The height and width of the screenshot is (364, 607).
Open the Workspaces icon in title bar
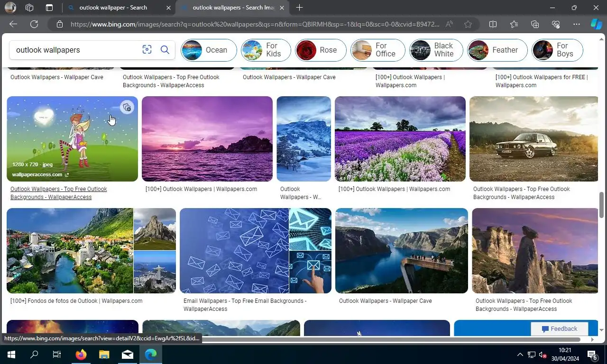[x=29, y=8]
